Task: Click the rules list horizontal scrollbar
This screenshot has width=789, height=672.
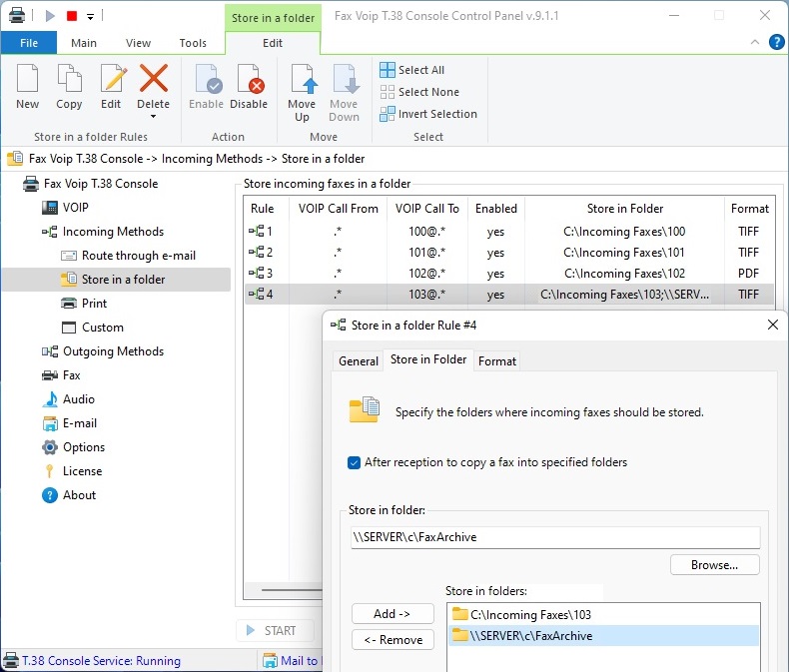Action: click(292, 589)
